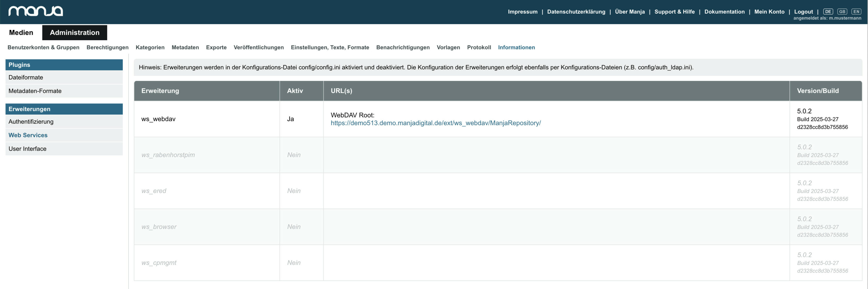This screenshot has width=868, height=289.
Task: Switch language to EN flag icon
Action: pos(856,11)
